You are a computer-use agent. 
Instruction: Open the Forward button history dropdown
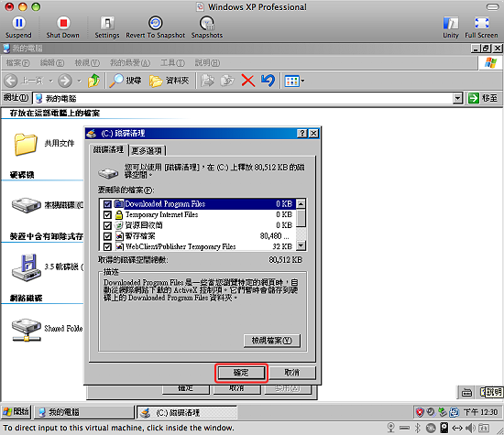(79, 81)
